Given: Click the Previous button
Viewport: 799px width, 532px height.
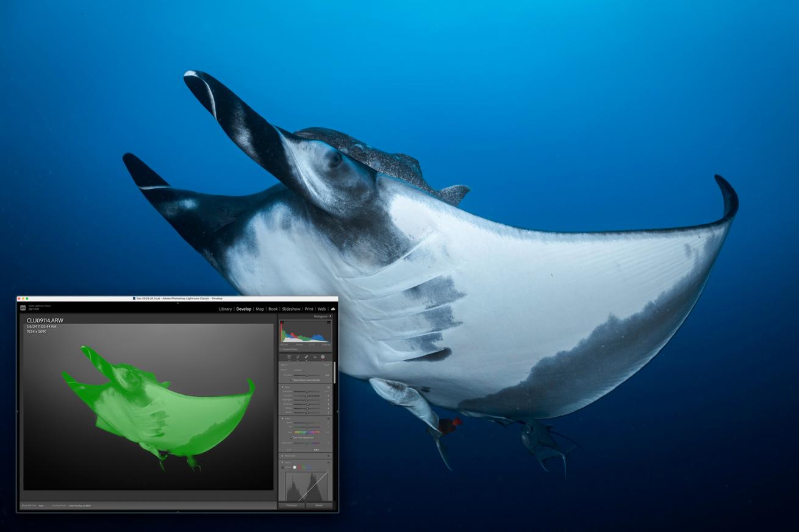Looking at the screenshot, I should click(292, 505).
